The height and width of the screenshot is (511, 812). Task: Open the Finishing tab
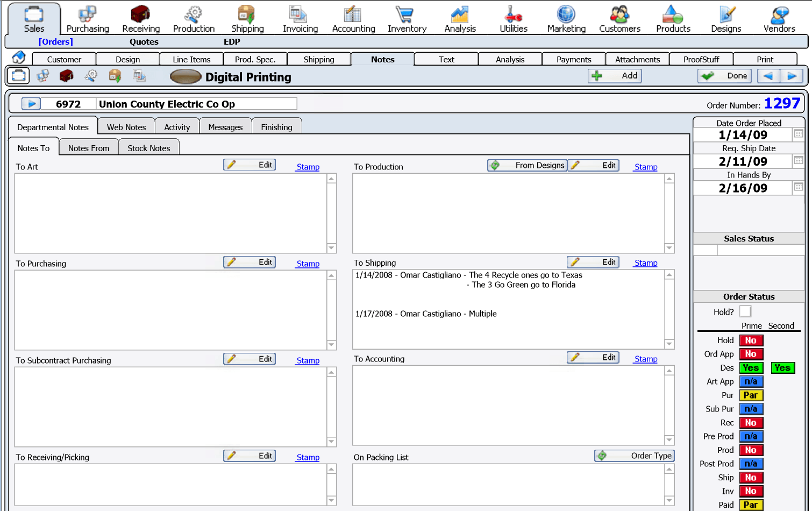coord(276,127)
